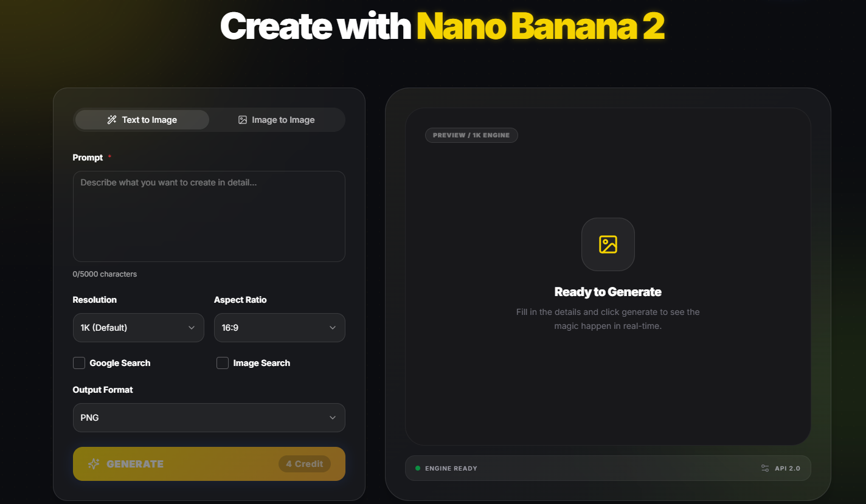Switch to the Image to Image tab

276,120
